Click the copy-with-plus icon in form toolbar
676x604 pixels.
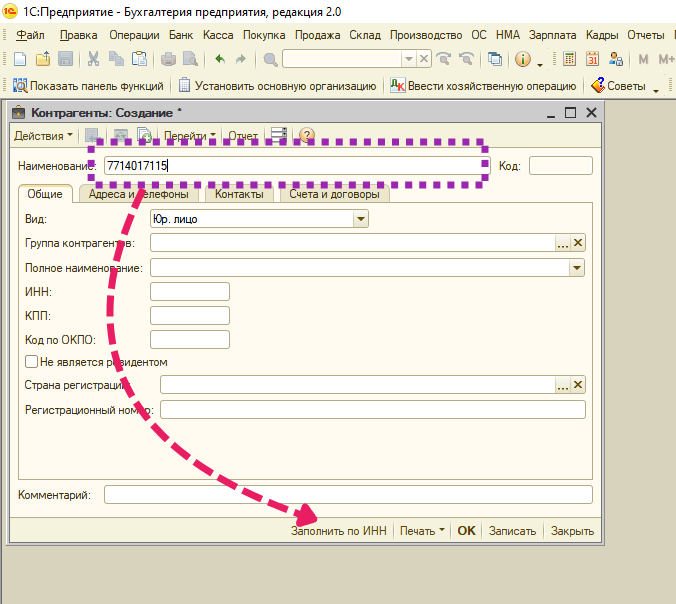pos(144,135)
